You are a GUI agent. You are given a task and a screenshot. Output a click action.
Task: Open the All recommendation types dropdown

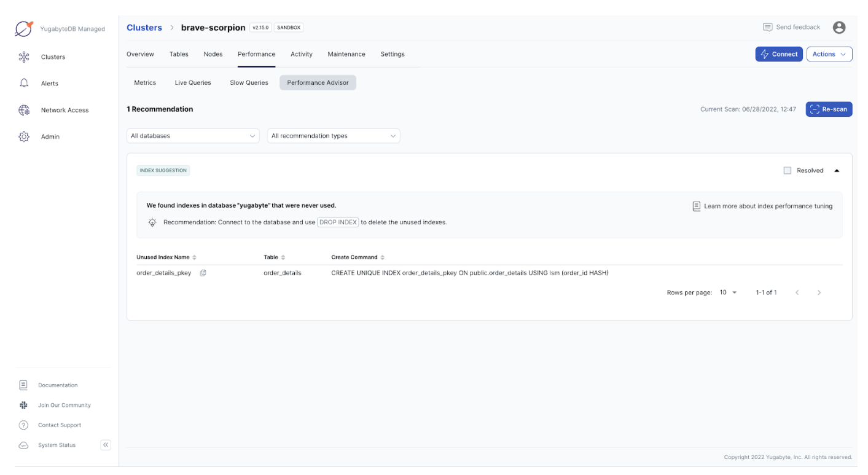pyautogui.click(x=334, y=135)
